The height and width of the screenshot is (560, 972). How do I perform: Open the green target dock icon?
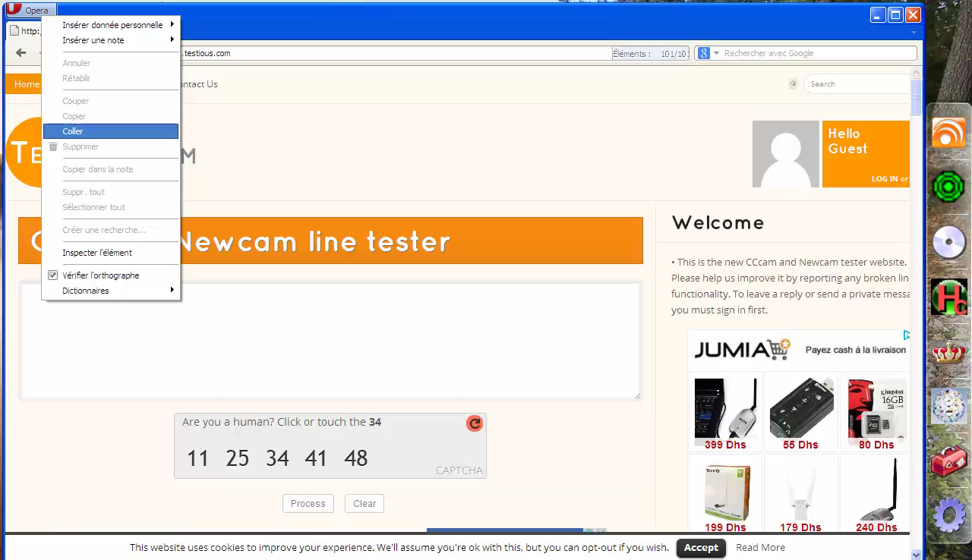point(948,186)
